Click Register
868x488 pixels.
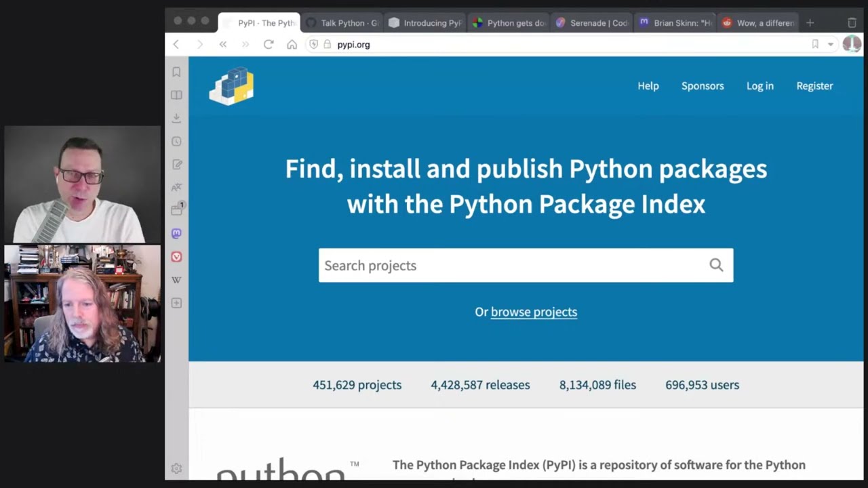pyautogui.click(x=814, y=86)
